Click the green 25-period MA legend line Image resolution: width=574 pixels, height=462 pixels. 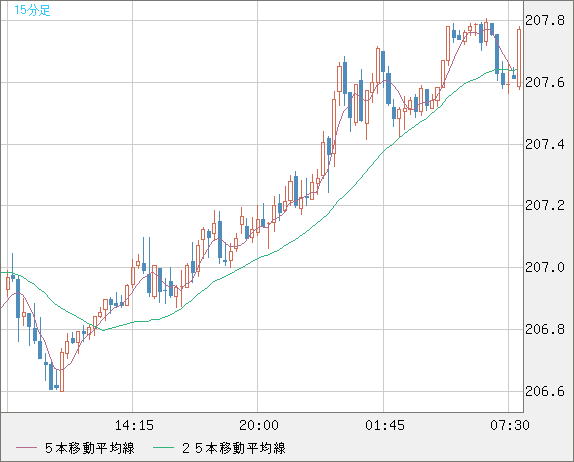163,448
